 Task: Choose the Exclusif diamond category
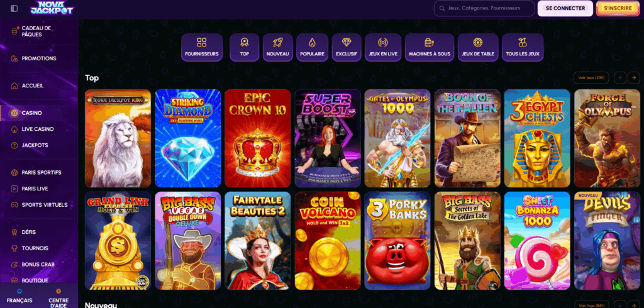tap(347, 48)
